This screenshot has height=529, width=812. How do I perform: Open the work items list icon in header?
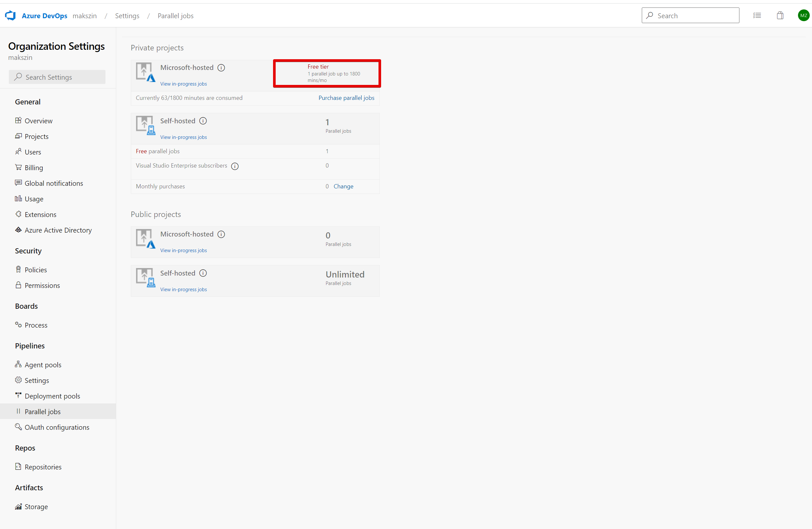757,15
